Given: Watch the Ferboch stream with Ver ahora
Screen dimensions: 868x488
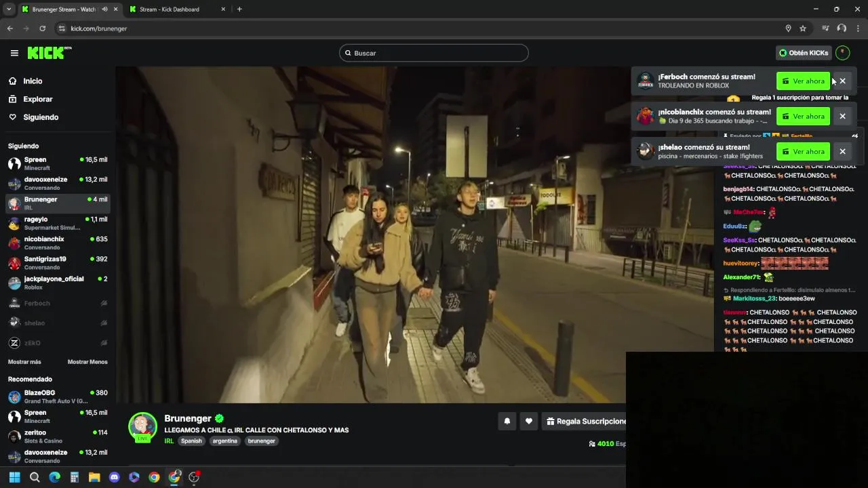Looking at the screenshot, I should click(803, 81).
